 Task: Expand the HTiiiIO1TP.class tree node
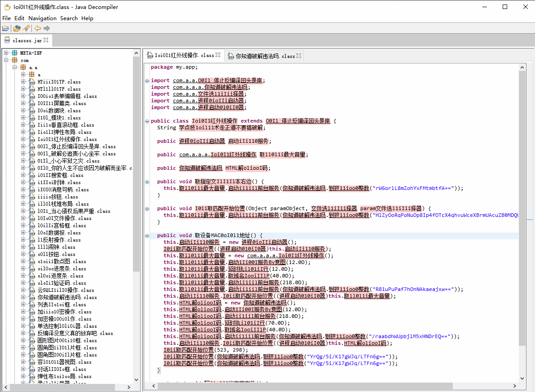(23, 82)
